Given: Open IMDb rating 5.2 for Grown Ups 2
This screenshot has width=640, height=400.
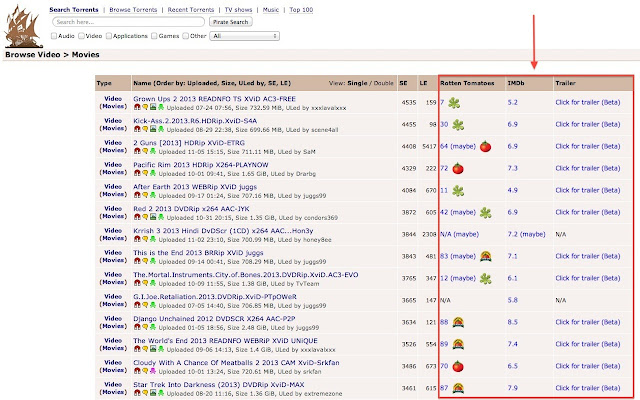Looking at the screenshot, I should tap(513, 102).
